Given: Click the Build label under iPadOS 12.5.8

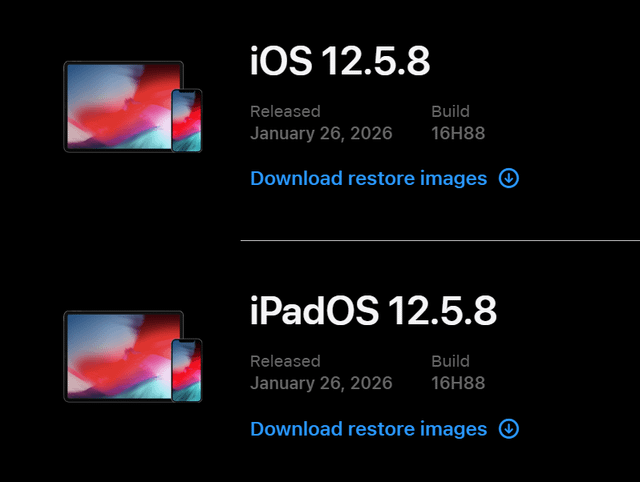Looking at the screenshot, I should [x=450, y=361].
